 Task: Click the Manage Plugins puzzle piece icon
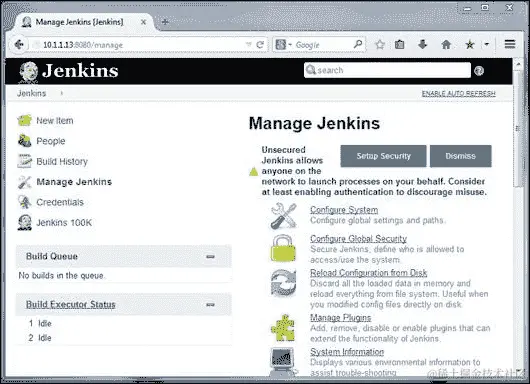283,328
